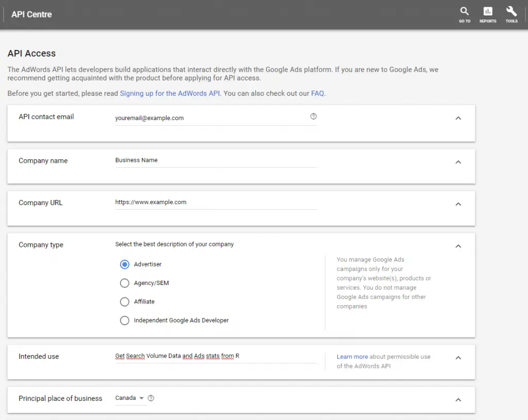
Task: Click 'Select the best description of your company'
Action: click(x=174, y=244)
